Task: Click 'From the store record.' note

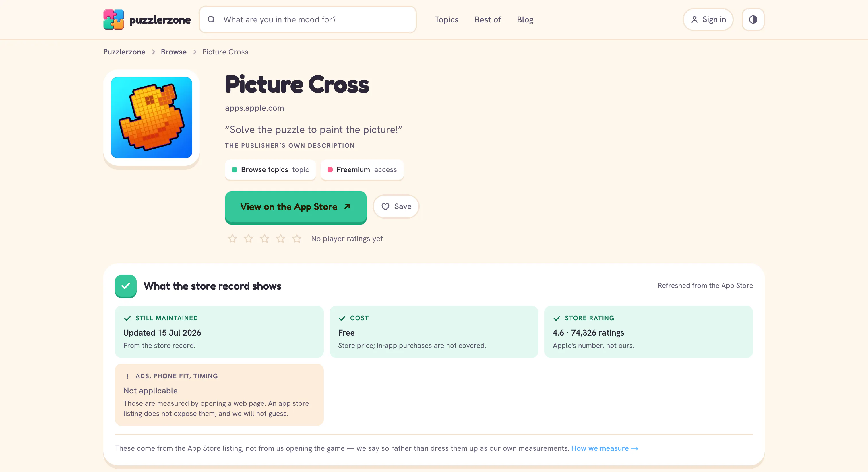Action: pyautogui.click(x=159, y=346)
